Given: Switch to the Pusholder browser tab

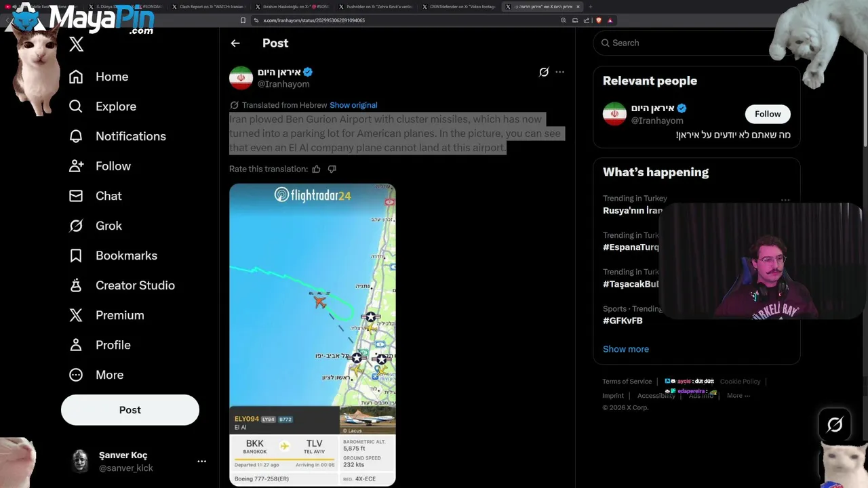Looking at the screenshot, I should [376, 7].
